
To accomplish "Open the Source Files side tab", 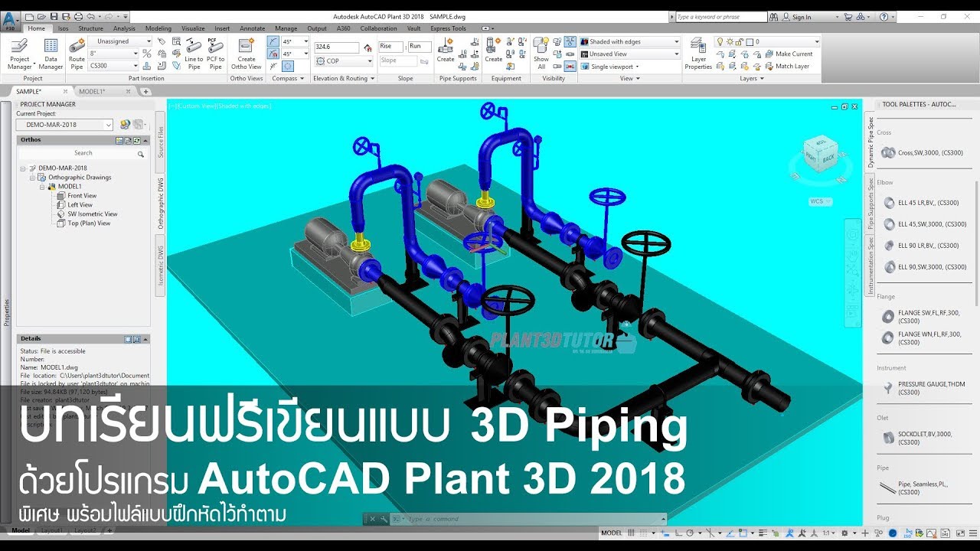I will point(161,142).
